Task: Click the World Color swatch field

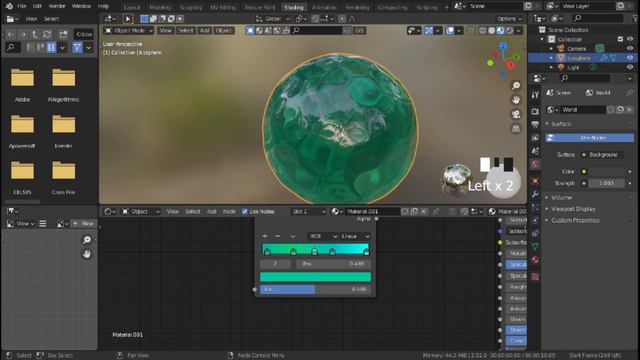Action: click(x=606, y=171)
